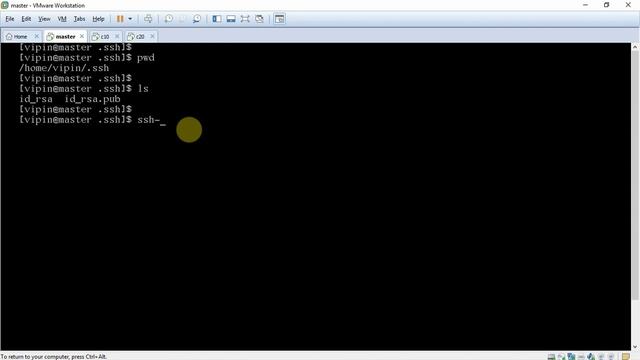Open the VM menu
This screenshot has width=640, height=360.
click(x=62, y=19)
